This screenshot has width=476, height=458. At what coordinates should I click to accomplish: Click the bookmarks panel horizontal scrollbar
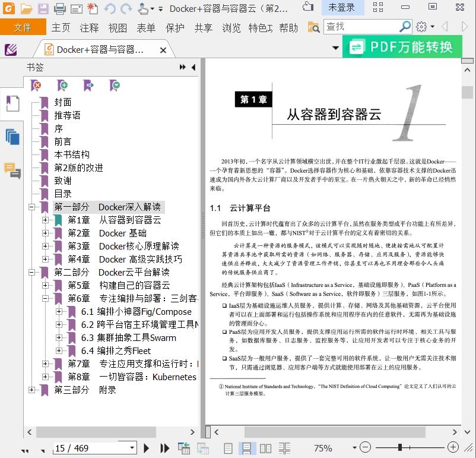96,432
